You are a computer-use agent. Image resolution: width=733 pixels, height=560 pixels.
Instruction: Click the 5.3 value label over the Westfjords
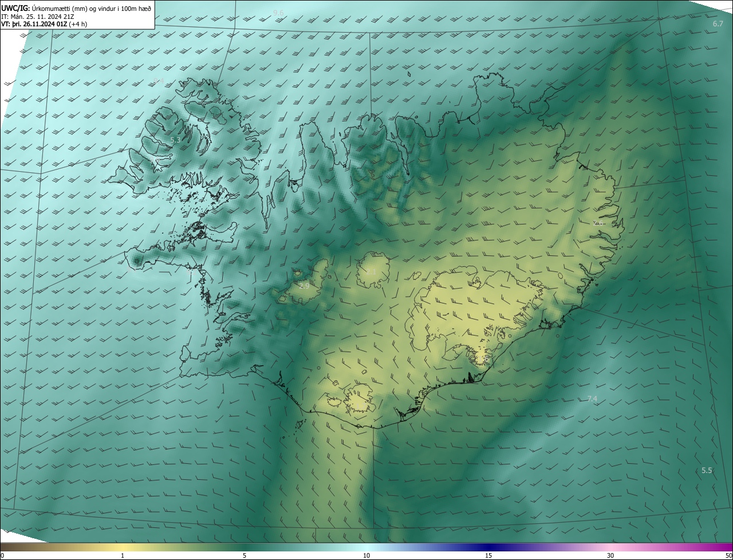point(175,140)
